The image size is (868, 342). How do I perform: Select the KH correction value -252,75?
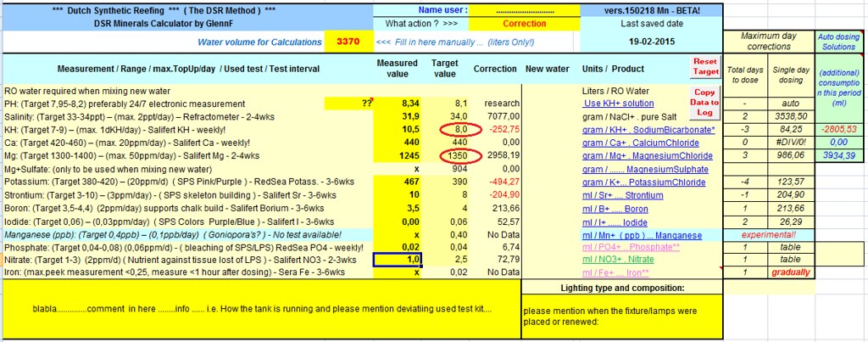point(496,130)
